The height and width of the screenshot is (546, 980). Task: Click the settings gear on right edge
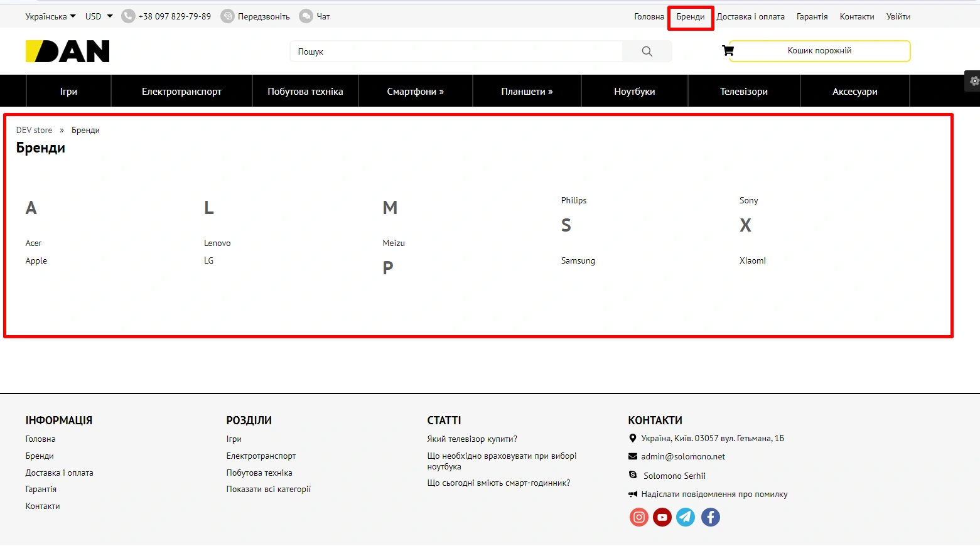[x=974, y=81]
